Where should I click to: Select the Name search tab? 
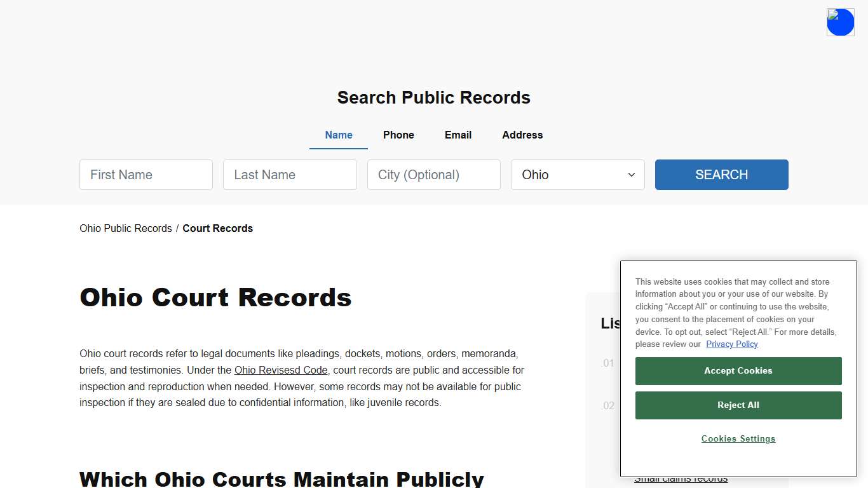pos(338,135)
